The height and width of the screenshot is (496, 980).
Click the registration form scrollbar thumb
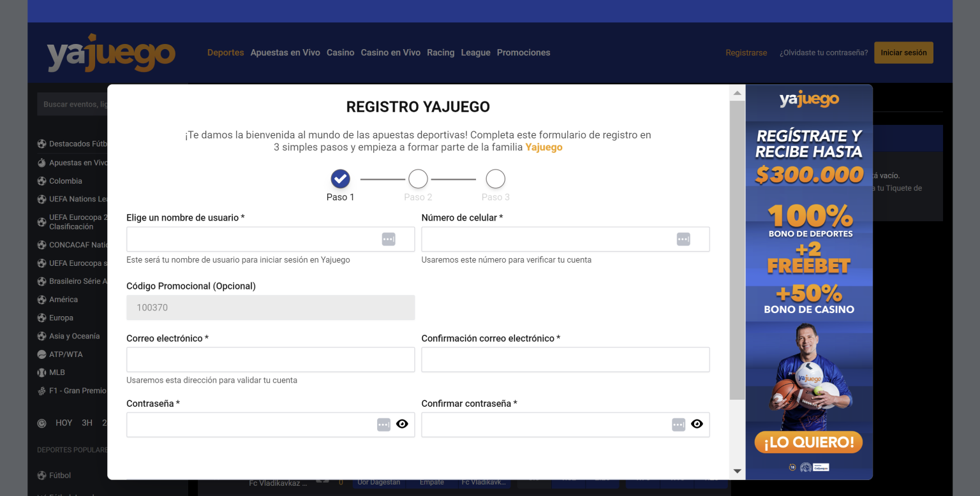click(737, 250)
